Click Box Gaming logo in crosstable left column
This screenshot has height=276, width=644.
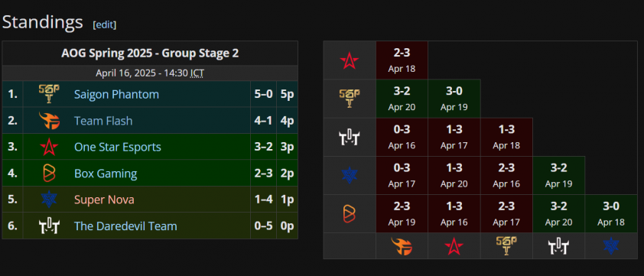[350, 214]
